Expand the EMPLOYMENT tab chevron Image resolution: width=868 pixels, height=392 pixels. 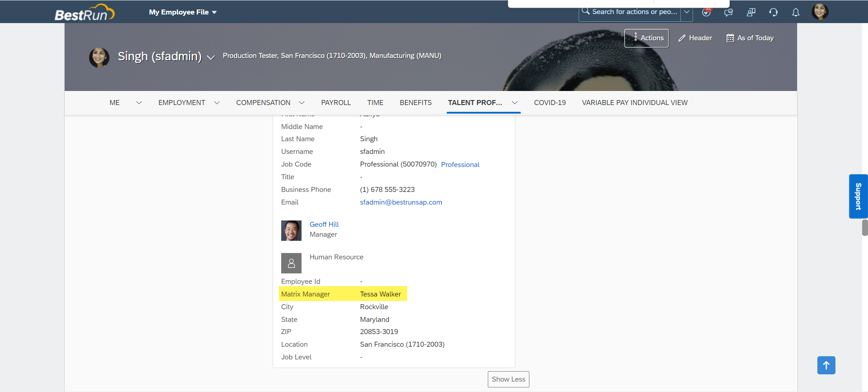pyautogui.click(x=217, y=103)
